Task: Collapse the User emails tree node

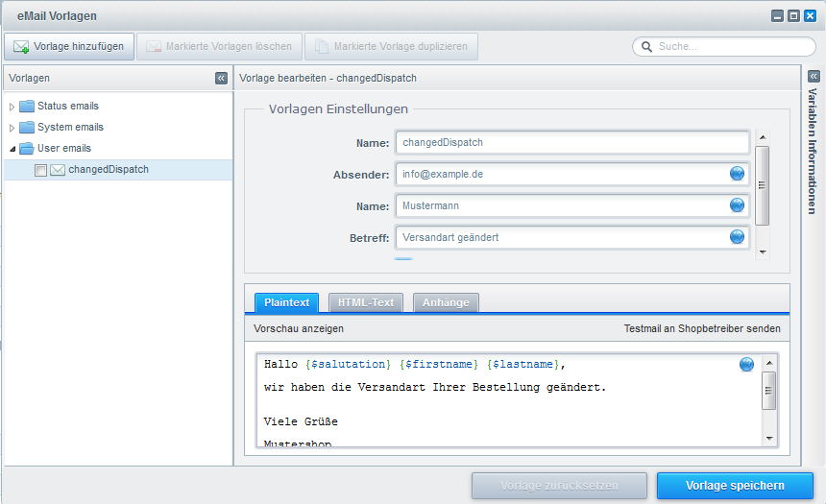Action: 12,149
